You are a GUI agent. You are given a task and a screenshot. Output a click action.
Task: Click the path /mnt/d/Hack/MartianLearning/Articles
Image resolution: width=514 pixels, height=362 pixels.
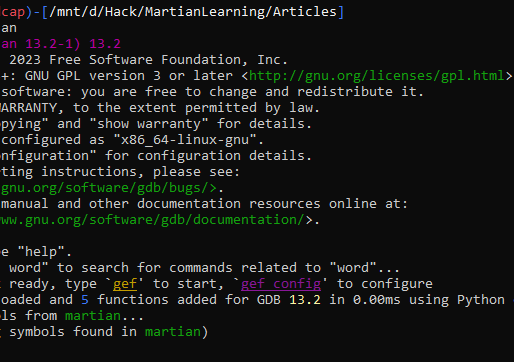point(193,12)
